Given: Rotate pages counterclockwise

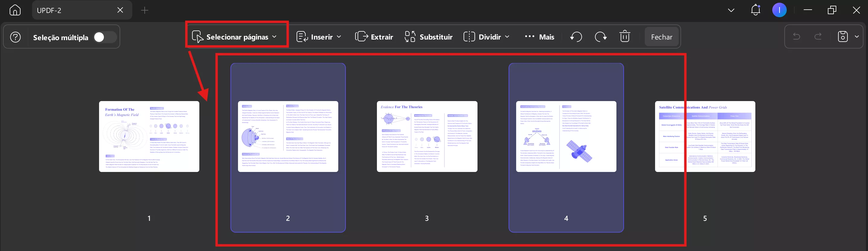Looking at the screenshot, I should 576,37.
